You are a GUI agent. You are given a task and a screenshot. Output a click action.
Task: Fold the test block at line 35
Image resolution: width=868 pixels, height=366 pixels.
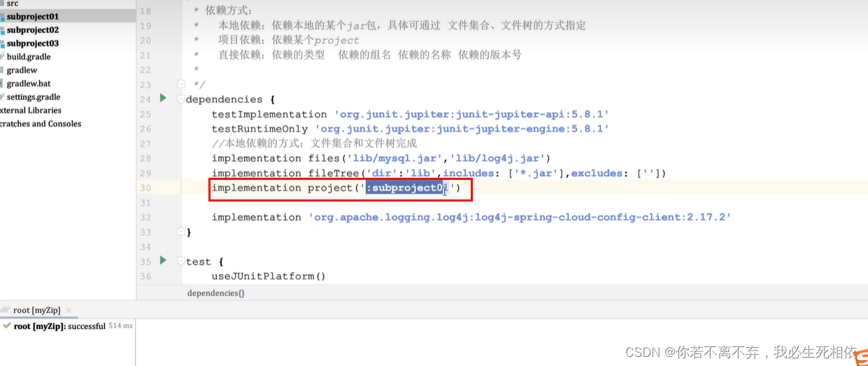click(181, 261)
